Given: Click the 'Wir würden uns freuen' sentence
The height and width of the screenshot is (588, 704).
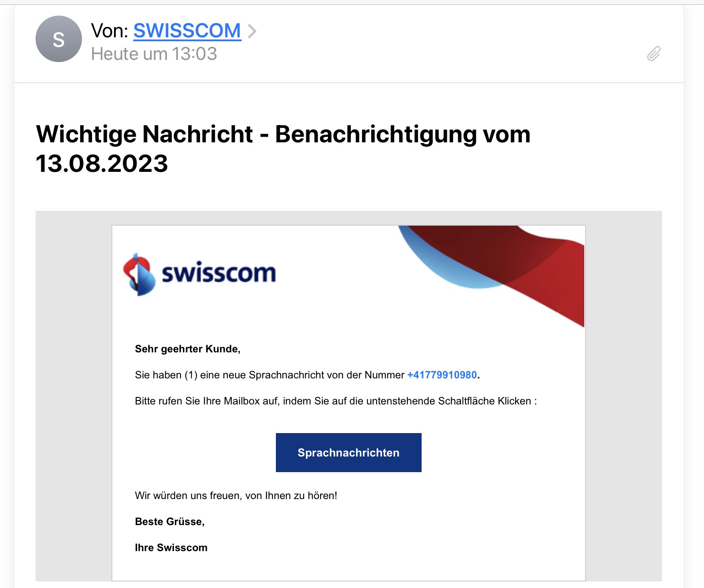Looking at the screenshot, I should pyautogui.click(x=236, y=496).
